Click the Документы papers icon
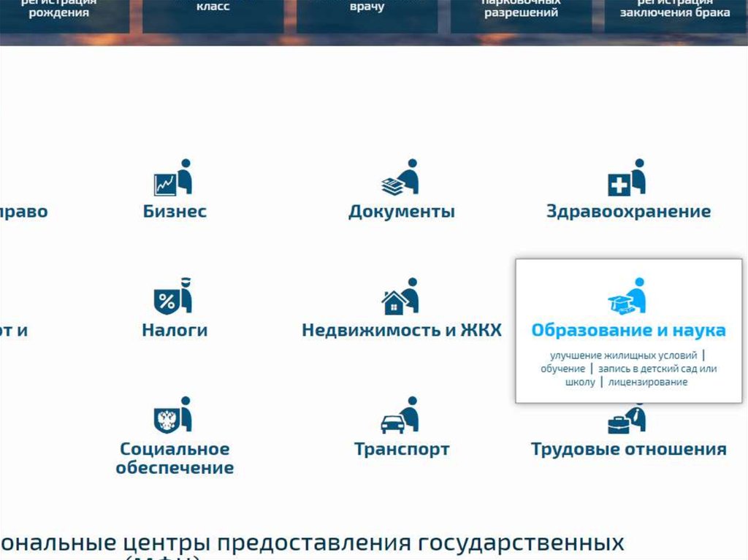The height and width of the screenshot is (560, 748). click(x=400, y=177)
